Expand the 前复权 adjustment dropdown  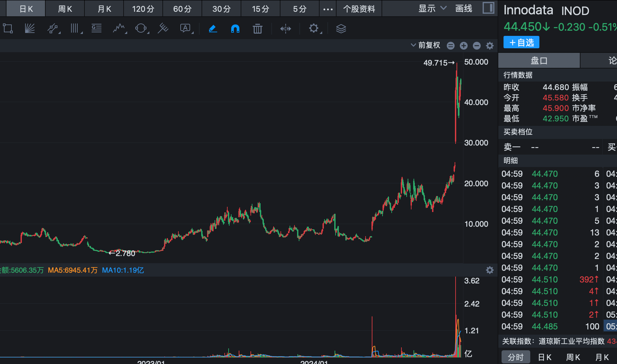pos(426,45)
